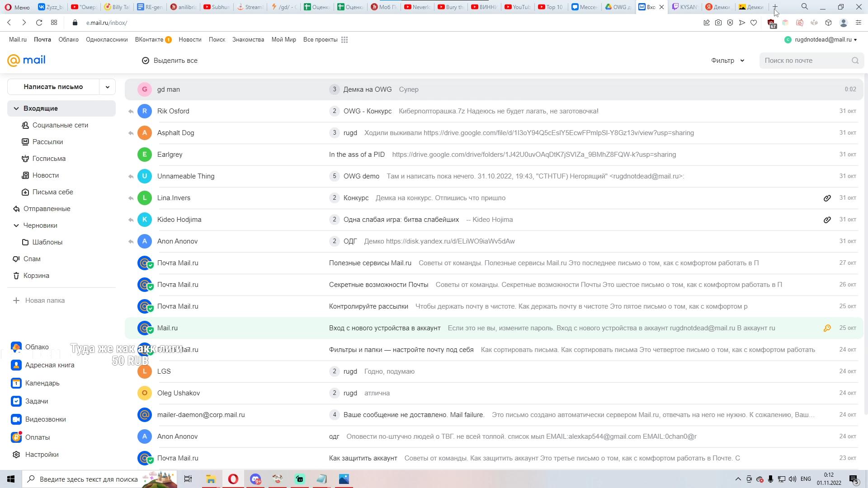
Task: Select the gd man email avatar checkbox
Action: click(x=145, y=89)
